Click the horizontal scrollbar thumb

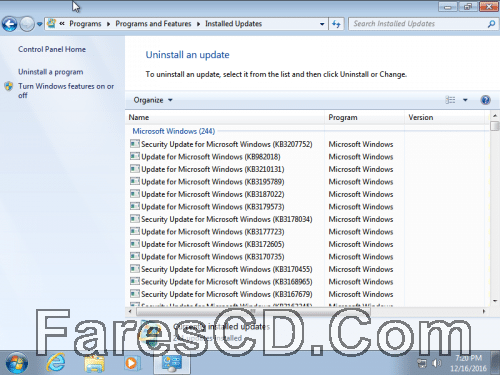pos(253,311)
